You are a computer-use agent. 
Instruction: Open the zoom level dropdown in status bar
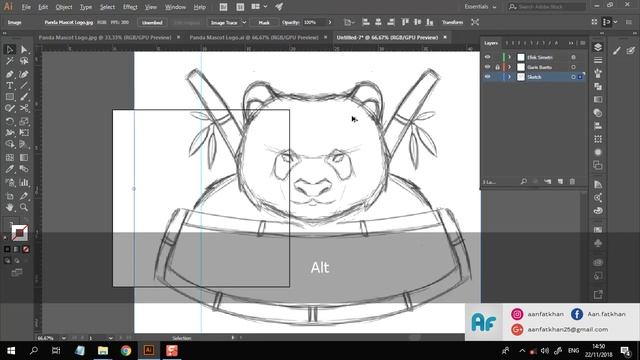click(x=64, y=338)
